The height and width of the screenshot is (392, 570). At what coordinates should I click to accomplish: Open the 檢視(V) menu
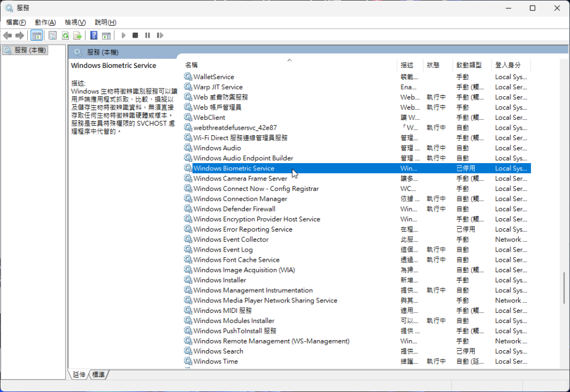point(75,22)
